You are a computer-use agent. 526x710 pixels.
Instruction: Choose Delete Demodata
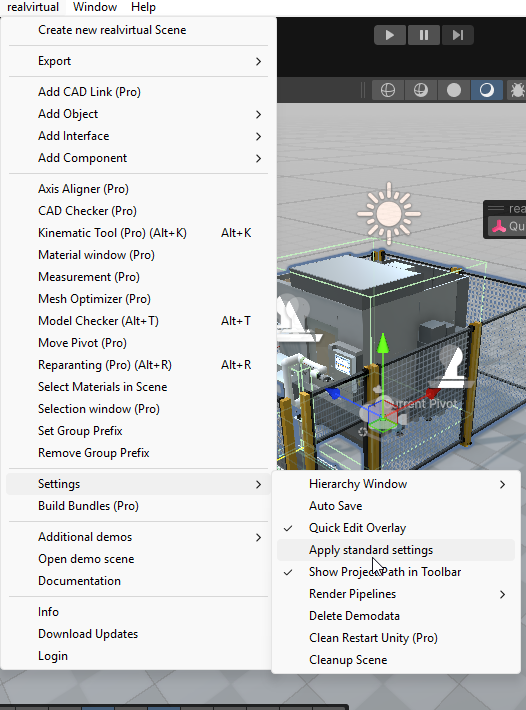(396, 616)
